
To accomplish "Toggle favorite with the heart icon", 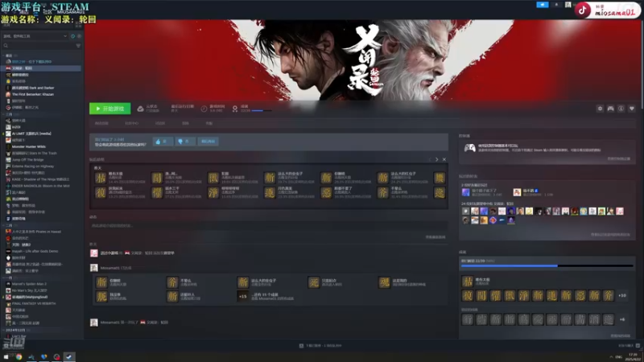I will click(632, 109).
